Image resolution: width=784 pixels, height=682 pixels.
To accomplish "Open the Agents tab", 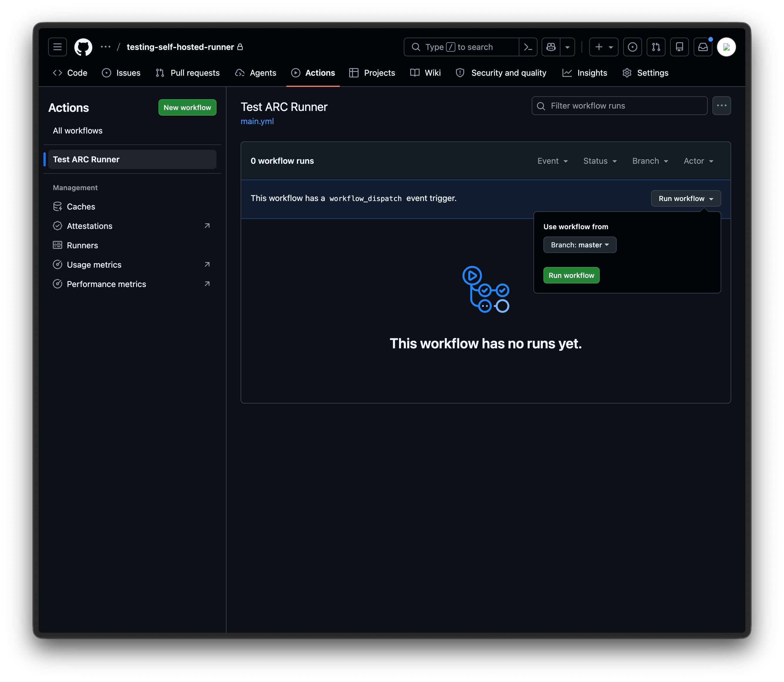I will [x=256, y=73].
